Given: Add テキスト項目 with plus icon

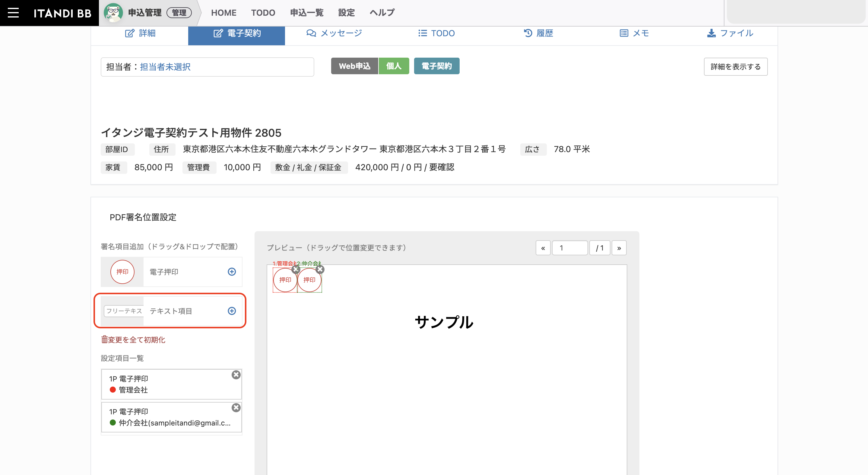Looking at the screenshot, I should click(x=232, y=311).
